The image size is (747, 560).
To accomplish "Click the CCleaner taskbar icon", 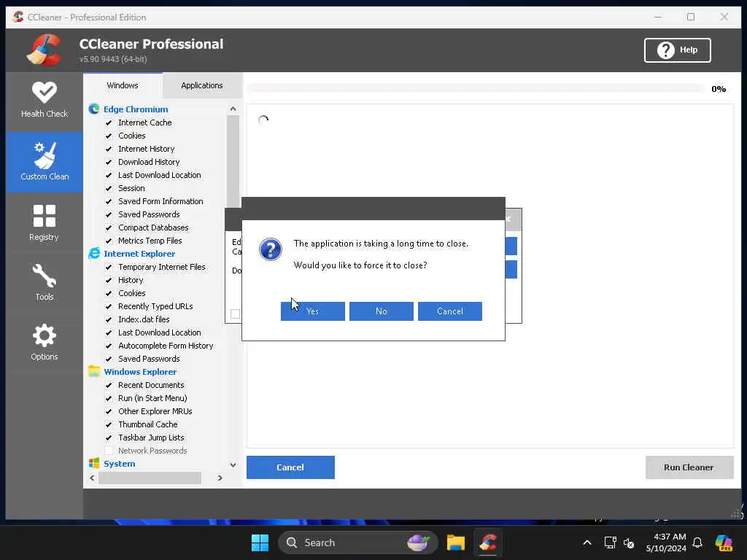I will point(488,542).
